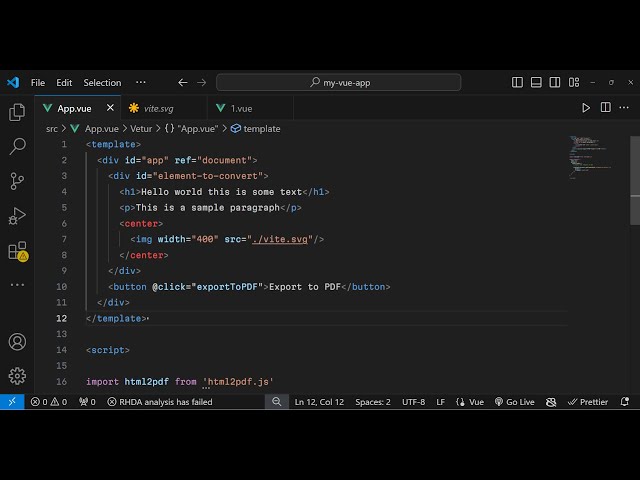Viewport: 640px width, 480px height.
Task: Open Source Control view
Action: click(17, 181)
